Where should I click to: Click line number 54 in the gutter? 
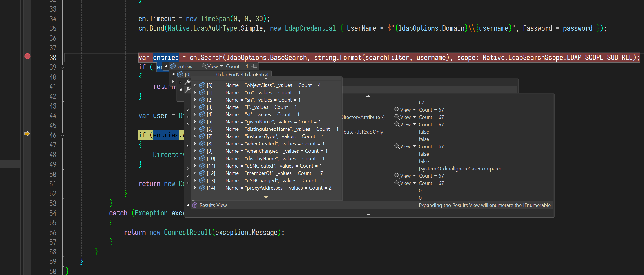coord(53,213)
